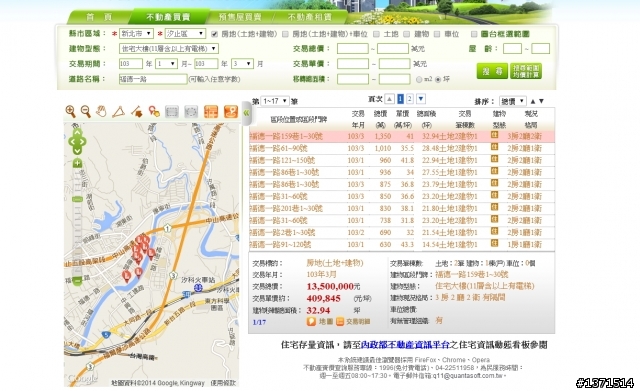Open the 總價 sort order dropdown
640x391 pixels.
(x=513, y=101)
